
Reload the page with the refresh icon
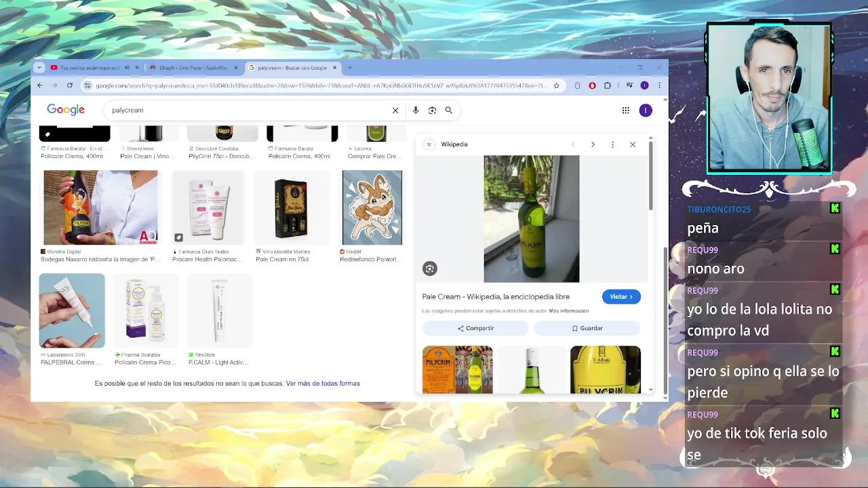pos(69,85)
